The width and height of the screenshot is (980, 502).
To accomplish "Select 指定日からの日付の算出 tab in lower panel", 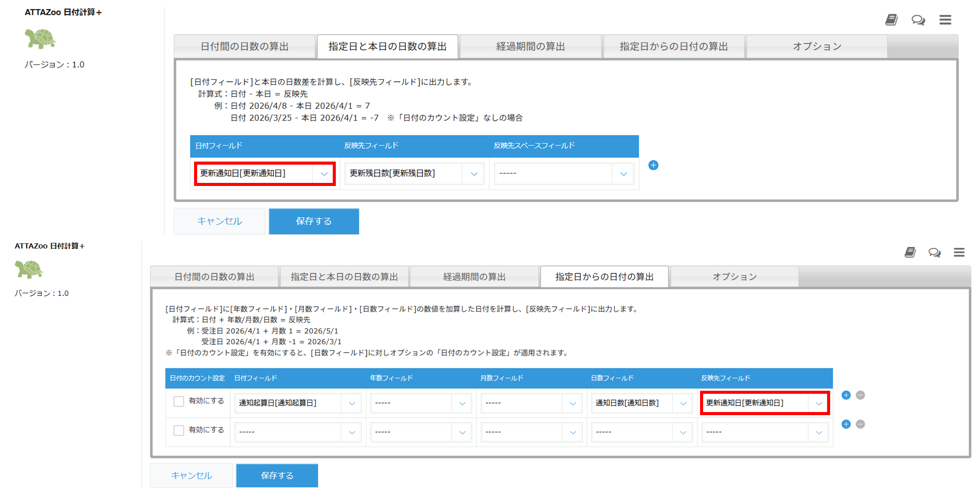I will (x=605, y=277).
